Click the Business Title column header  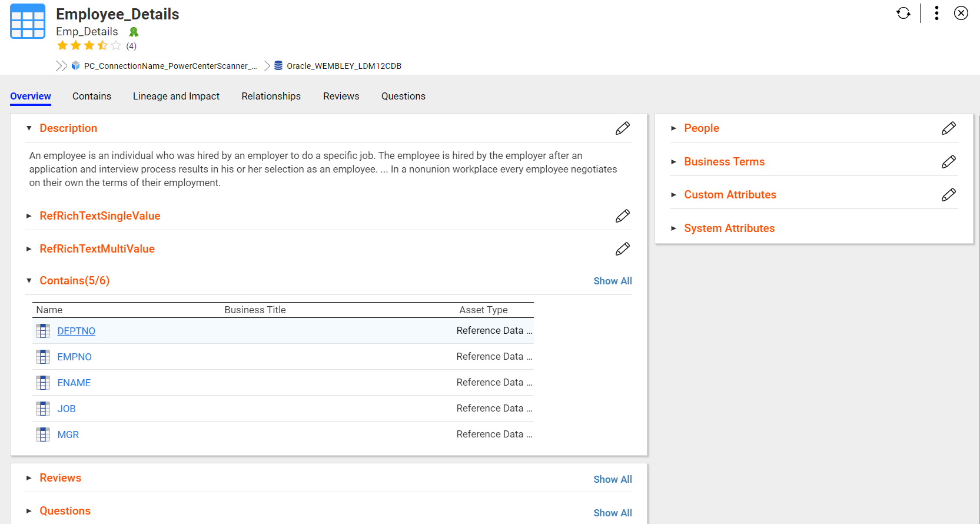(255, 310)
